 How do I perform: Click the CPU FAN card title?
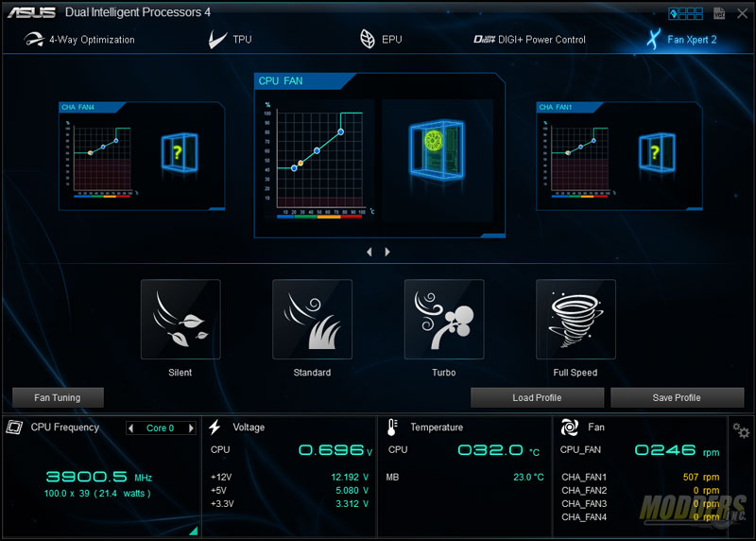click(281, 81)
